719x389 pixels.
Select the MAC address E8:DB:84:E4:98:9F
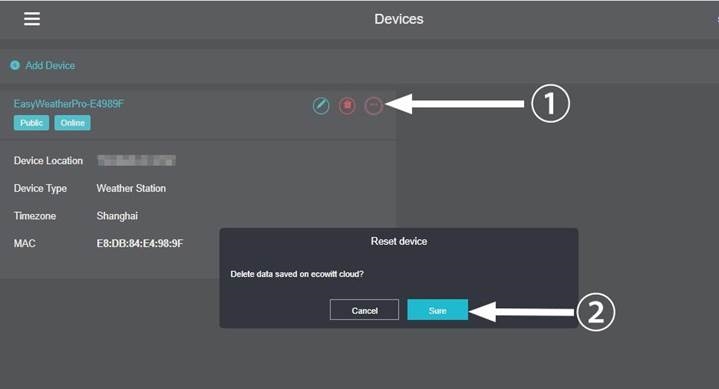(140, 244)
